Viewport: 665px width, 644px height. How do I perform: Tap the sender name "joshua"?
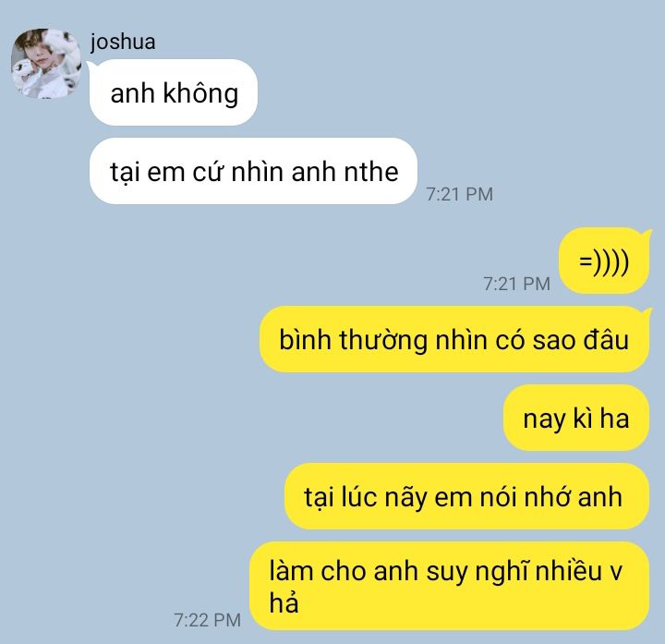coord(123,42)
